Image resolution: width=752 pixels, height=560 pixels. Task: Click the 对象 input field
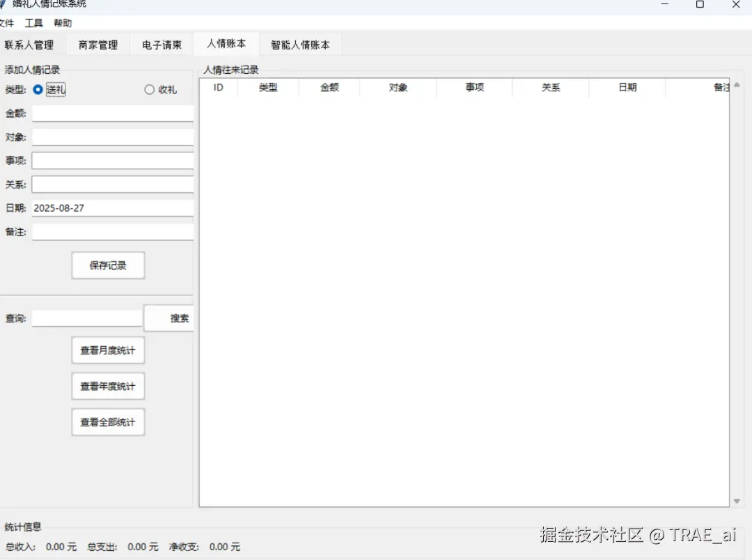[113, 137]
